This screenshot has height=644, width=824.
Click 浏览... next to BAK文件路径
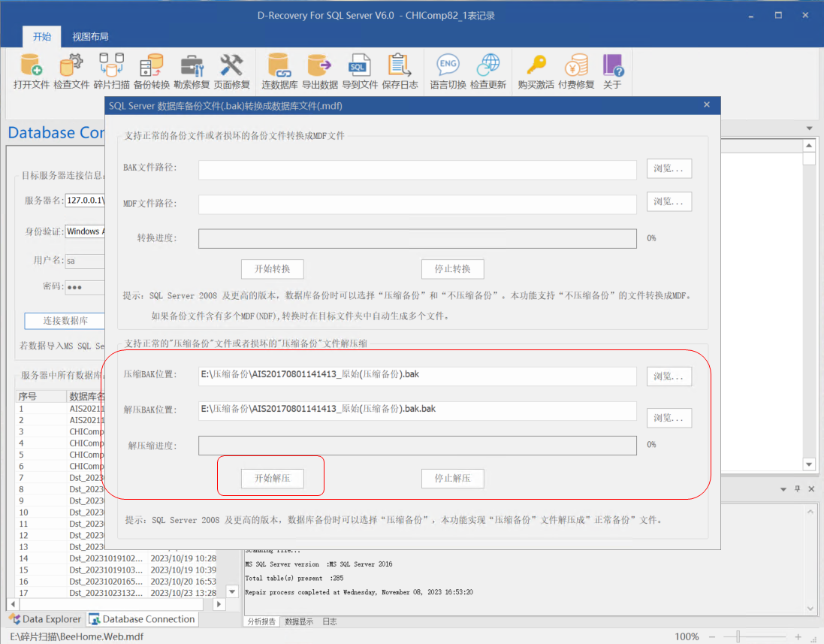[x=669, y=168]
